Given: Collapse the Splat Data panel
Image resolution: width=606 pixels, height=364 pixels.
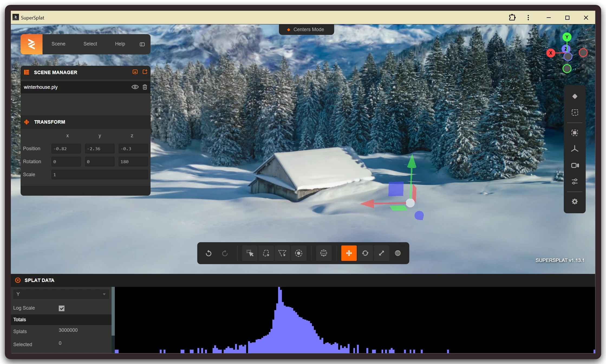Looking at the screenshot, I should point(18,280).
